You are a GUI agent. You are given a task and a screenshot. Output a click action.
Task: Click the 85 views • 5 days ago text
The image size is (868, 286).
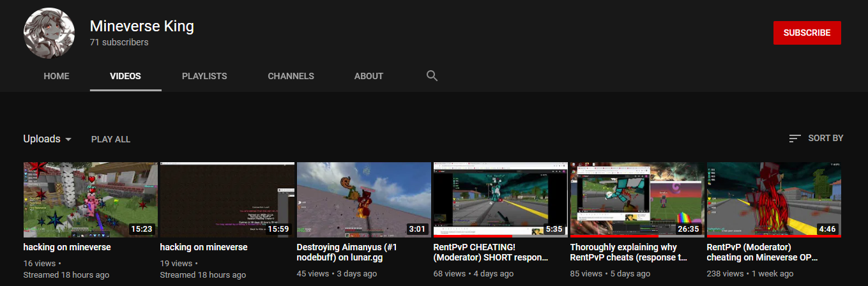[x=611, y=274]
